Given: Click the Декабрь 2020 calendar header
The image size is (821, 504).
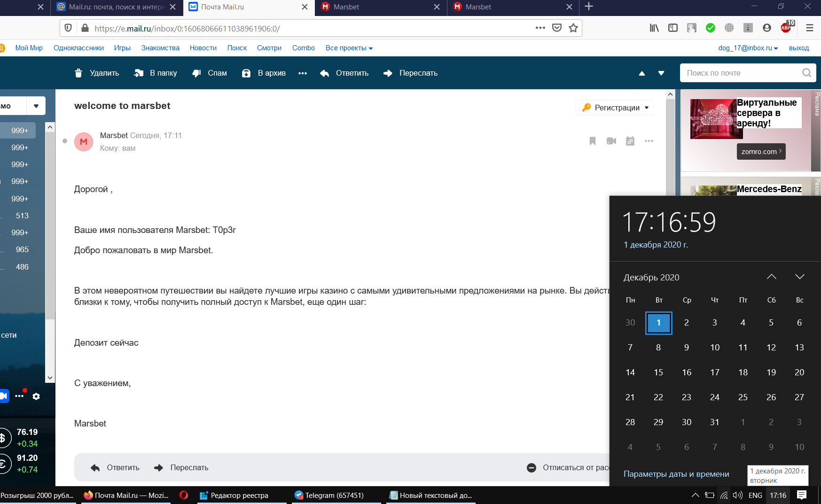Looking at the screenshot, I should point(651,277).
